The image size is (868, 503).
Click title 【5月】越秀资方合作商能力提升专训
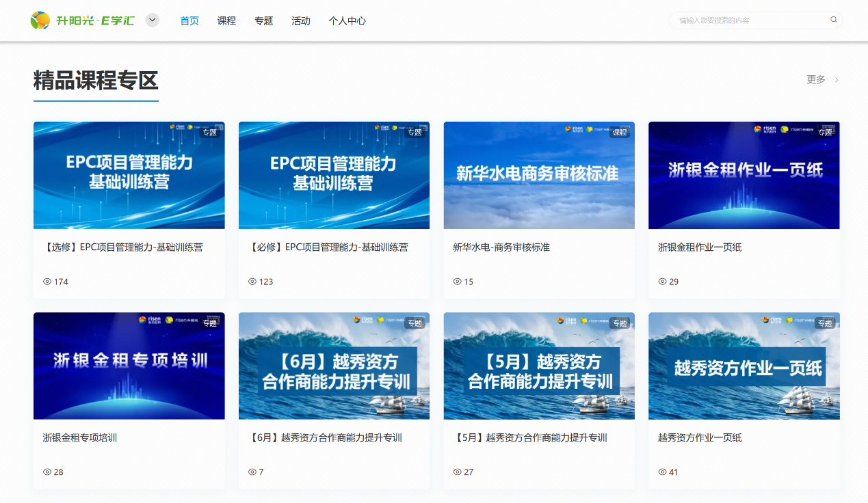point(530,437)
